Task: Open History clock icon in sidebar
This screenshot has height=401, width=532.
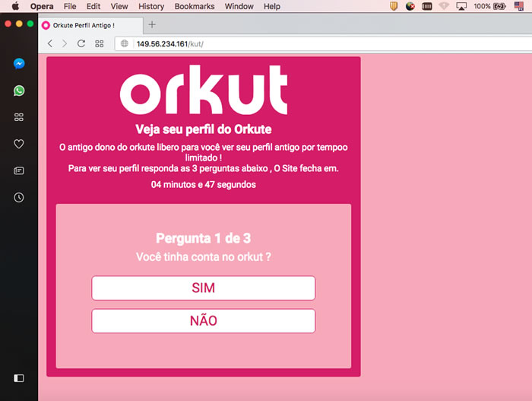Action: (x=19, y=197)
